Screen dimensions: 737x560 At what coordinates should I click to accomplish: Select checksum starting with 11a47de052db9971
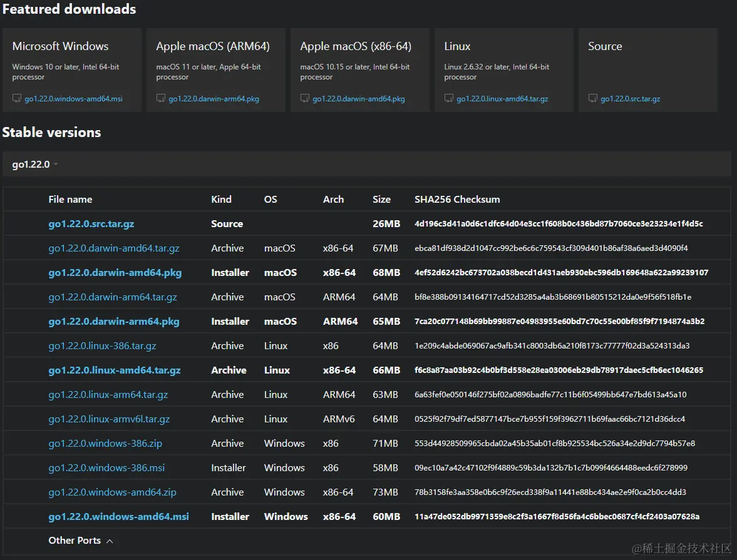pos(557,517)
